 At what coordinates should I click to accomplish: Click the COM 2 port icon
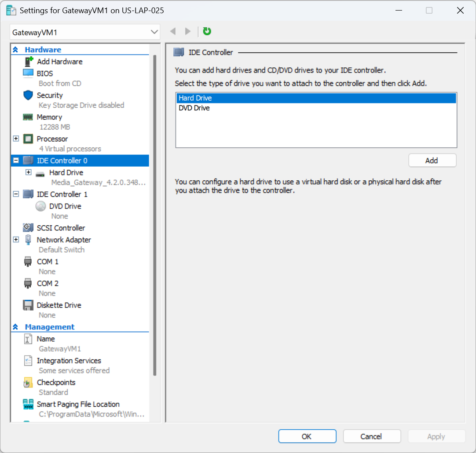[x=28, y=283]
